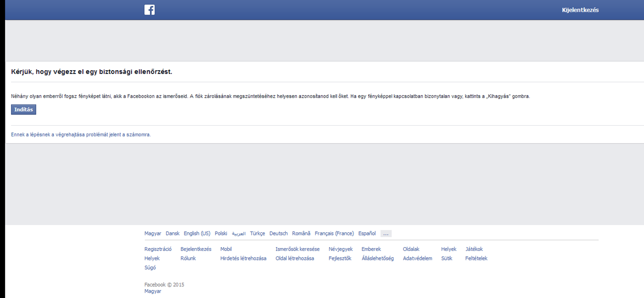644x298 pixels.
Task: Click the Facebook logo icon
Action: click(x=149, y=10)
